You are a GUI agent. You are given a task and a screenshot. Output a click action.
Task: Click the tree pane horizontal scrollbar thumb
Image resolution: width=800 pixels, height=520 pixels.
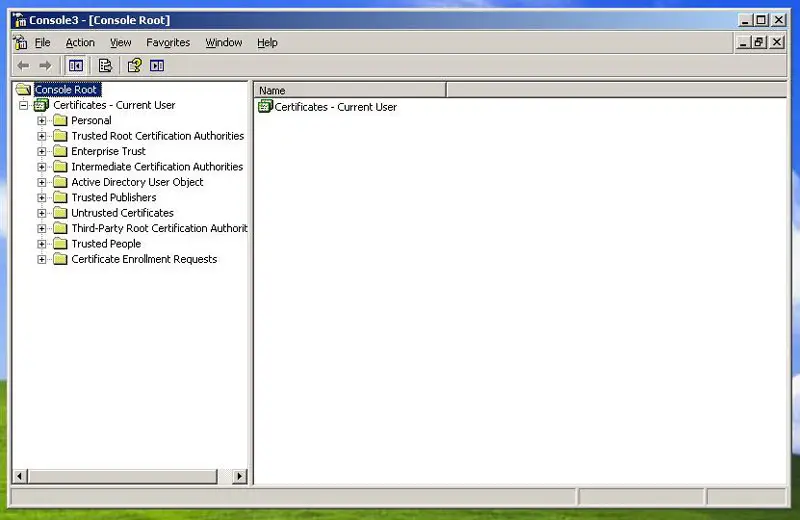point(122,477)
